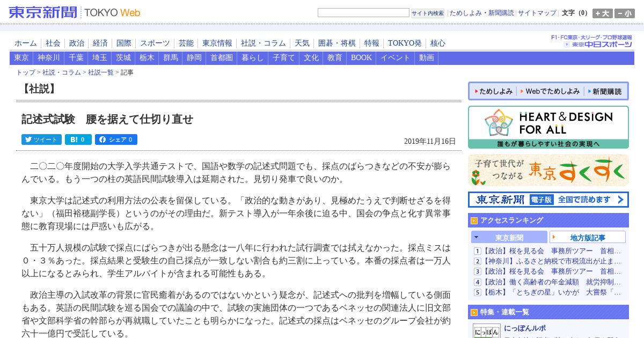
Task: Open the 動画 category
Action: (427, 58)
